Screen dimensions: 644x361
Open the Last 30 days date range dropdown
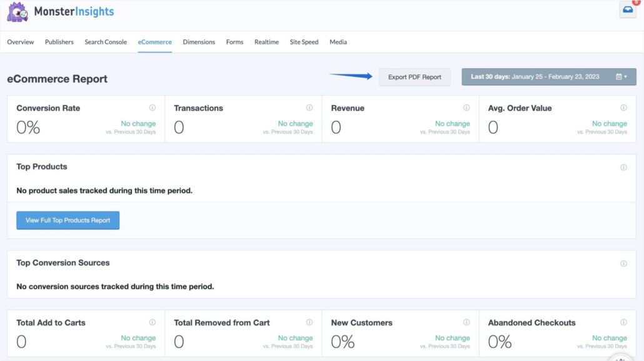coord(549,77)
